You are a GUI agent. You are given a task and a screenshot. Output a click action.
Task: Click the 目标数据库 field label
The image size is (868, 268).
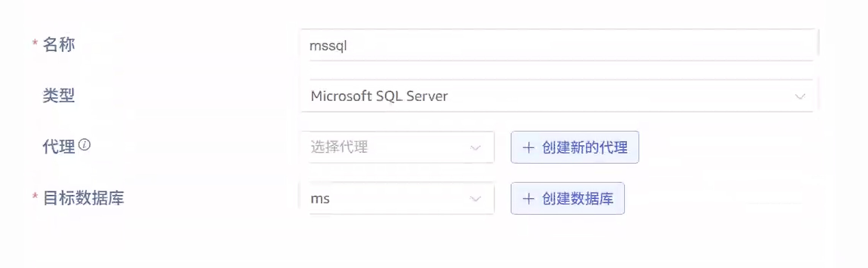click(84, 198)
